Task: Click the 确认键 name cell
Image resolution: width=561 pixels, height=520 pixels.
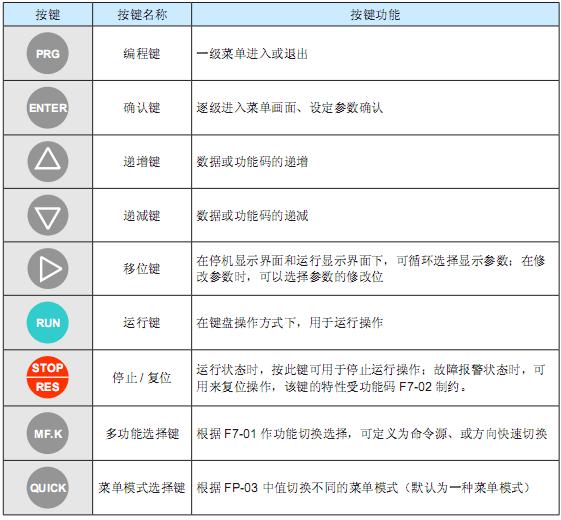Action: click(142, 108)
